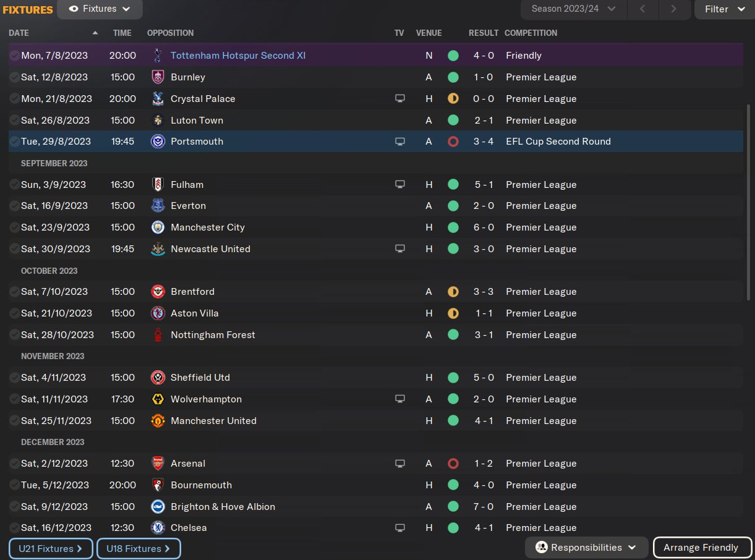Sort fixtures by the Date column header
The width and height of the screenshot is (755, 560).
(x=19, y=33)
